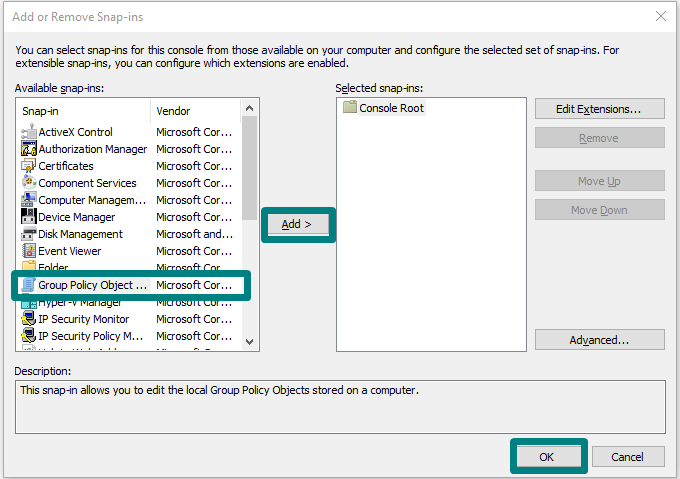Click the Edit Extensions... button

599,108
